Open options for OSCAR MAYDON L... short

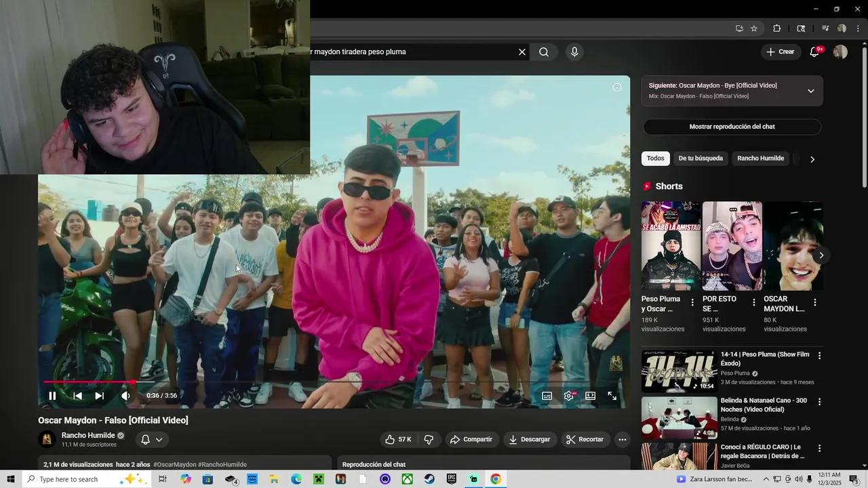(x=814, y=302)
